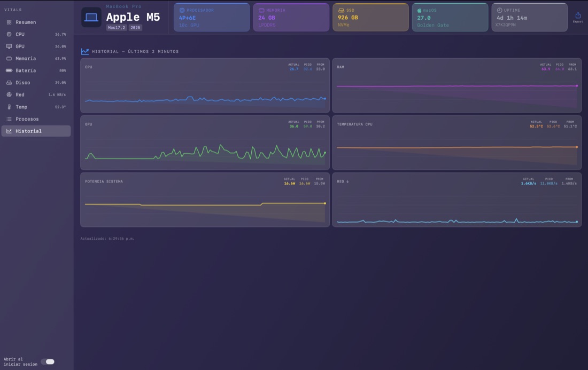Click the 52.3° value beside Temp
This screenshot has height=370, width=588.
pos(60,107)
